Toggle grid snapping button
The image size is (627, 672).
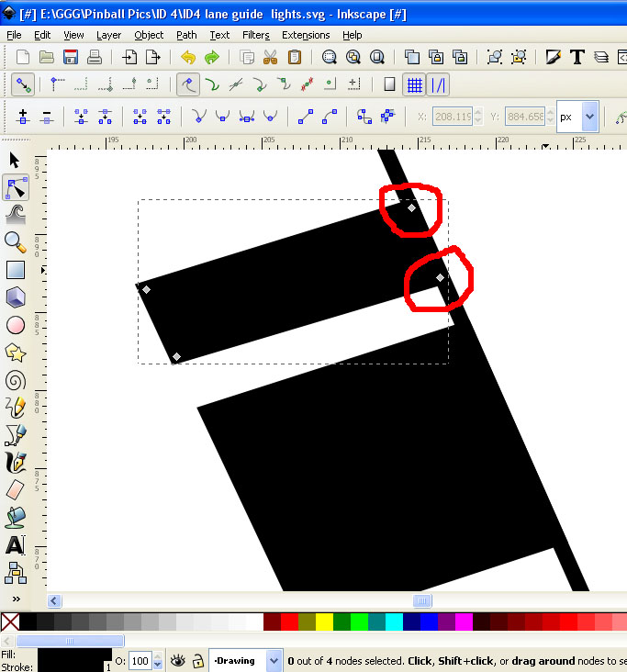(414, 84)
